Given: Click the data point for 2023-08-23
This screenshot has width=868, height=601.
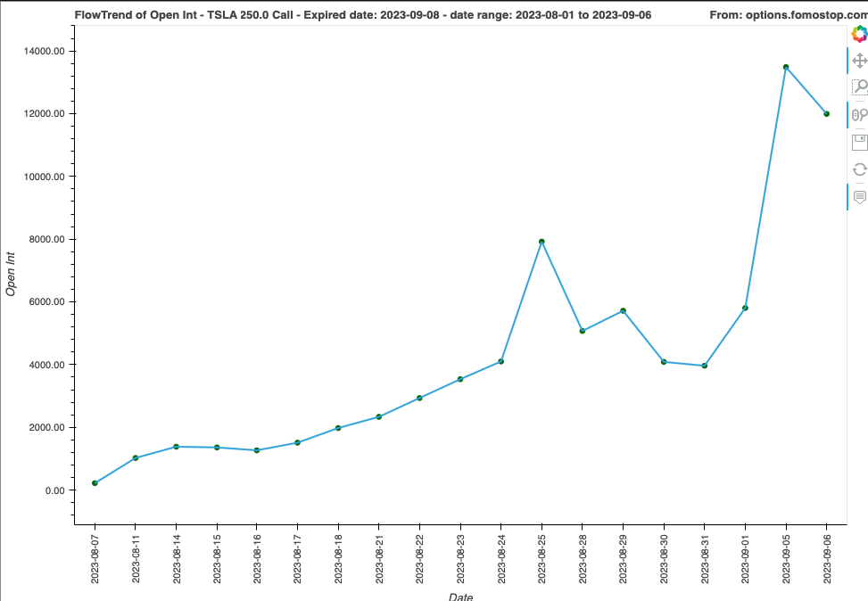Looking at the screenshot, I should coord(460,379).
